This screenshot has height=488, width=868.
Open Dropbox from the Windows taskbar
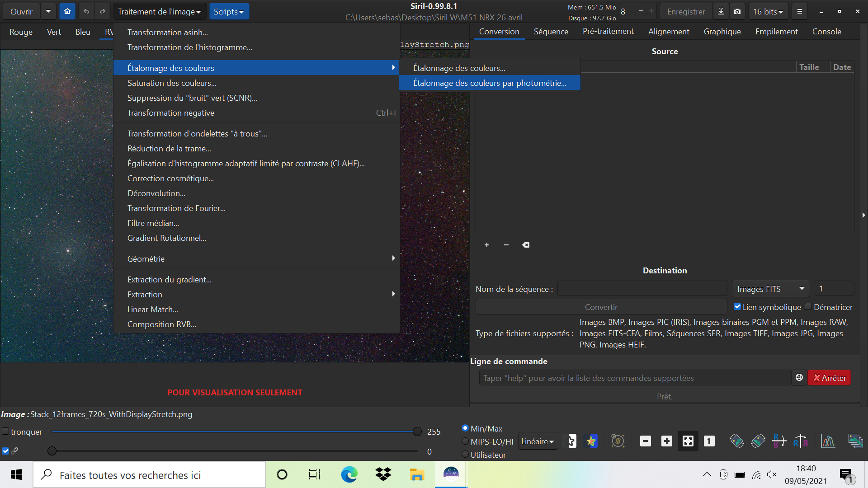tap(383, 474)
